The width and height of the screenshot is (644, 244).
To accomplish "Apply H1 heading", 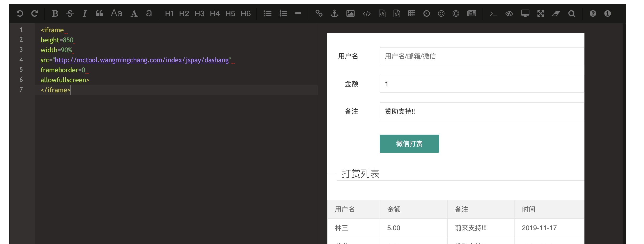I will tap(169, 14).
